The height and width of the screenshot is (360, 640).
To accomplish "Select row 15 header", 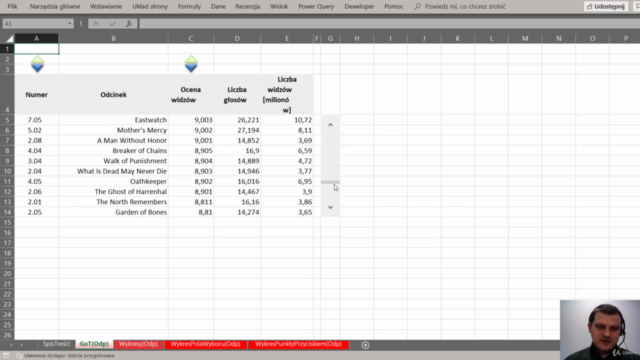I will (7, 222).
